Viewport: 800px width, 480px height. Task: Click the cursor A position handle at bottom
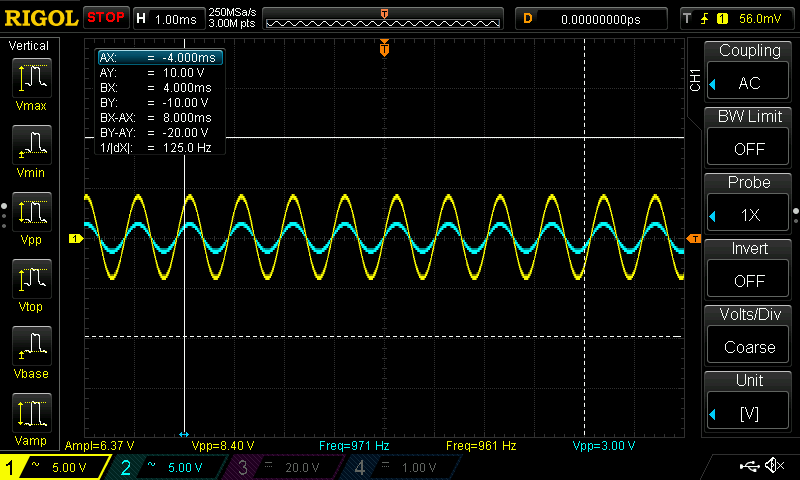point(184,435)
